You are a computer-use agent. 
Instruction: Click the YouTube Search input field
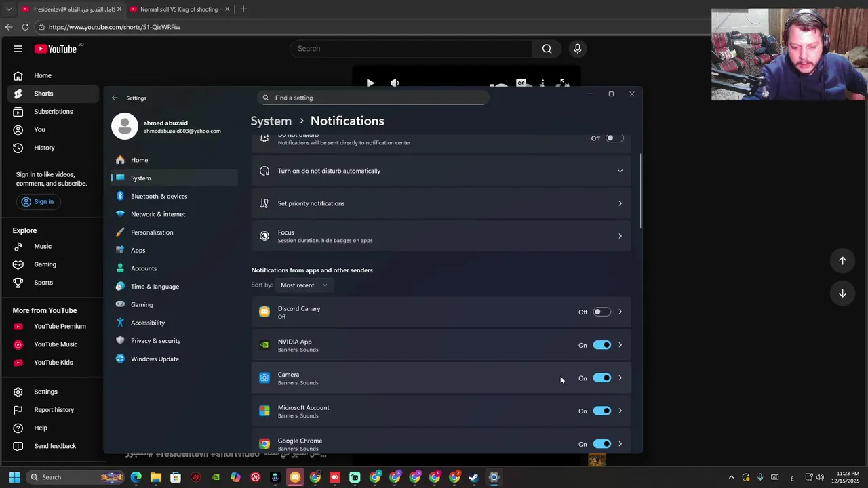pyautogui.click(x=412, y=49)
